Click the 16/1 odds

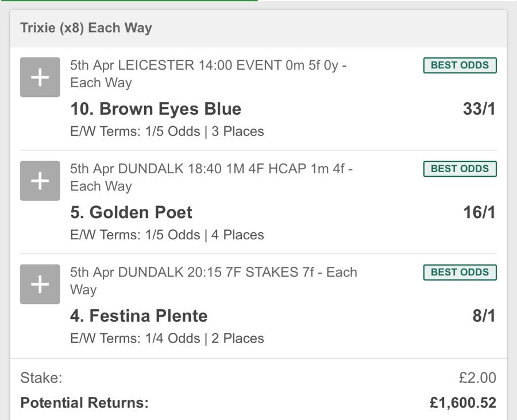pos(479,212)
